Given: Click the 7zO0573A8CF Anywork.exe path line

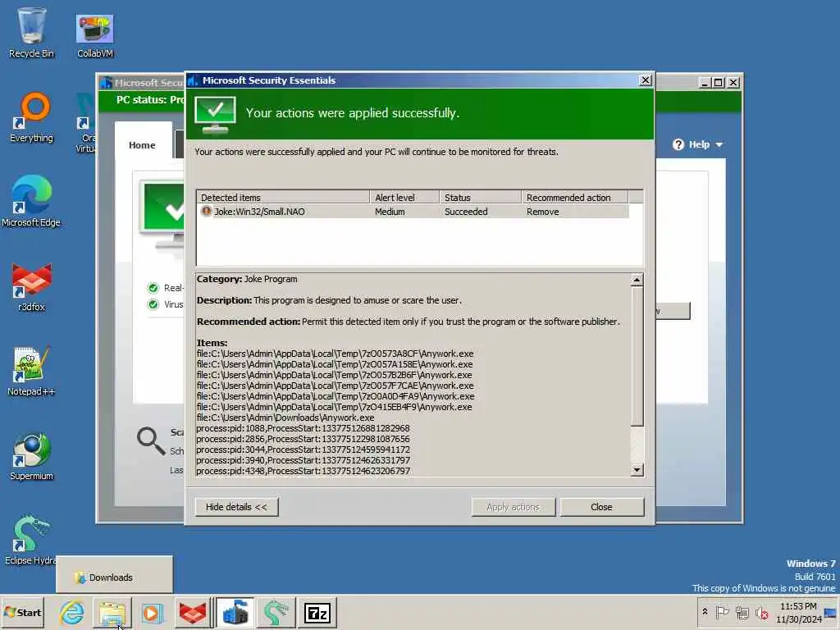Looking at the screenshot, I should (x=335, y=354).
